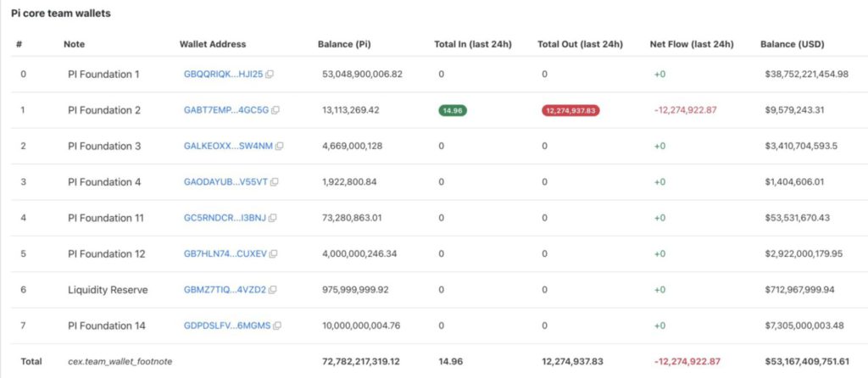Copy PI Foundation 2 wallet address icon

pyautogui.click(x=275, y=110)
